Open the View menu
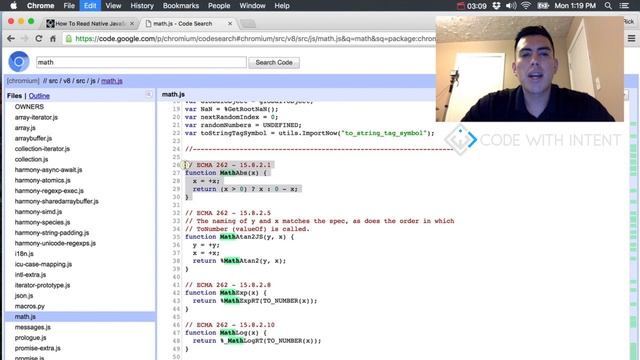This screenshot has height=360, width=640. [x=113, y=6]
